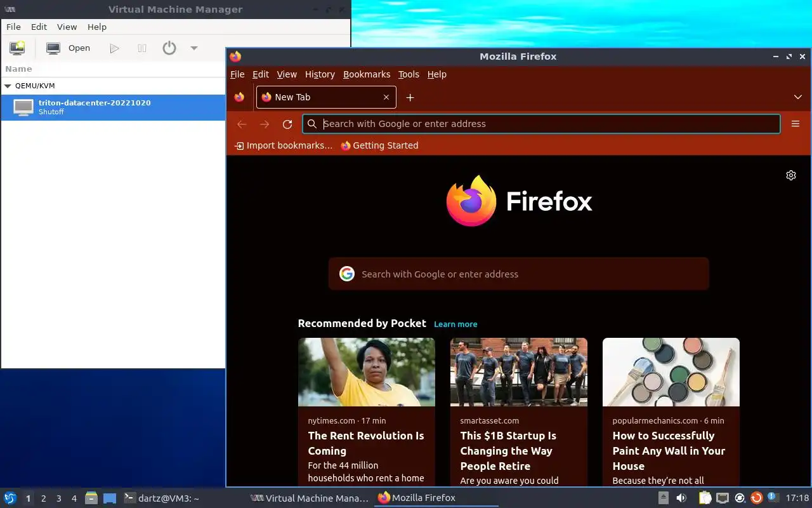Click the Firefox View icon left of tabs
Viewport: 812px width, 508px height.
click(x=239, y=97)
